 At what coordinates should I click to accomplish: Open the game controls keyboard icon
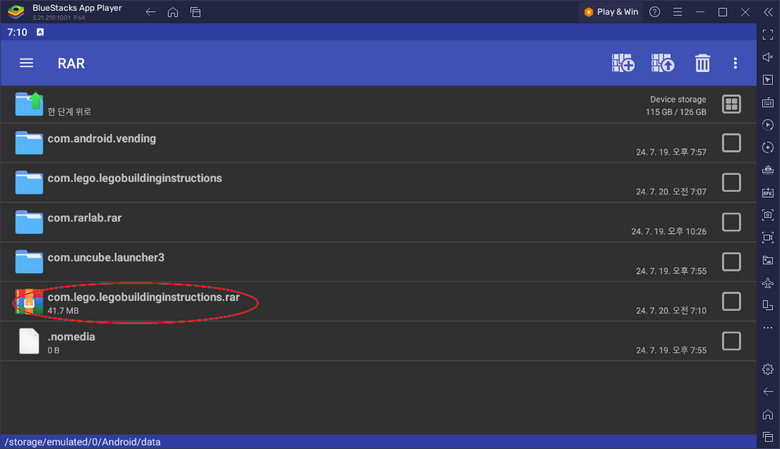coord(768,102)
